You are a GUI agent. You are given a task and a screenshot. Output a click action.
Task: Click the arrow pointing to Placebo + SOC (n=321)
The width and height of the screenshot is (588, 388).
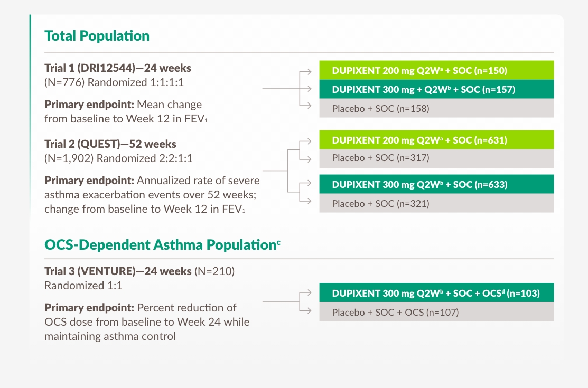coord(305,202)
